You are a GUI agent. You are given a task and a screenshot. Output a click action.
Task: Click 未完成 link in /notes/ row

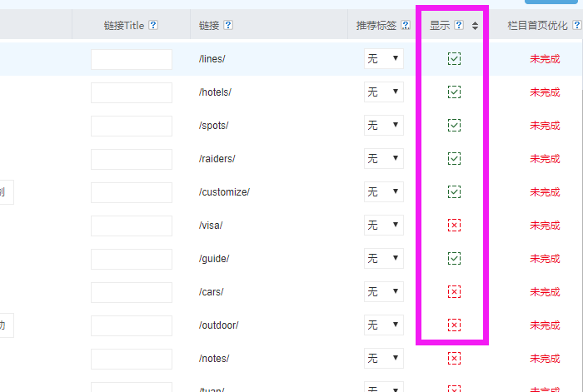(545, 359)
